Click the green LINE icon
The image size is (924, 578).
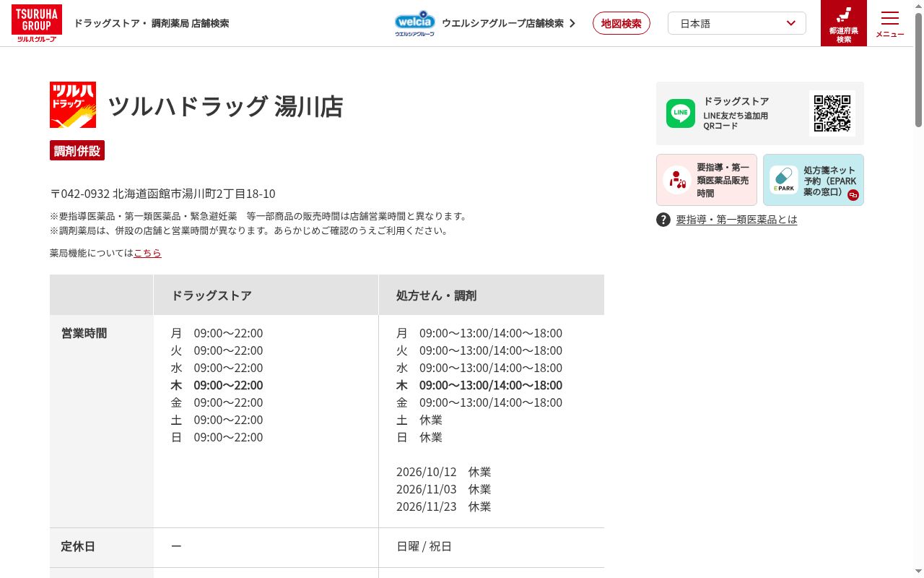pos(681,113)
